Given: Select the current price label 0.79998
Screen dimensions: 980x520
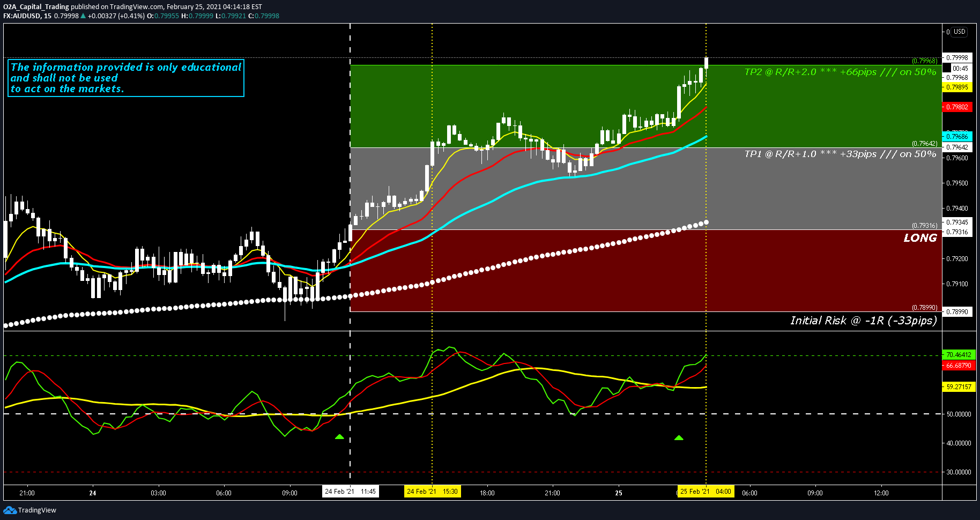Looking at the screenshot, I should point(957,58).
